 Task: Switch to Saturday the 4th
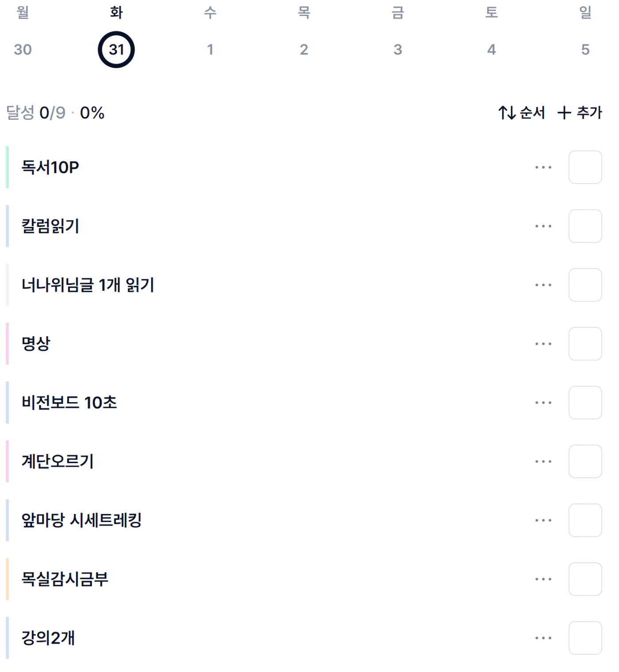pos(491,49)
